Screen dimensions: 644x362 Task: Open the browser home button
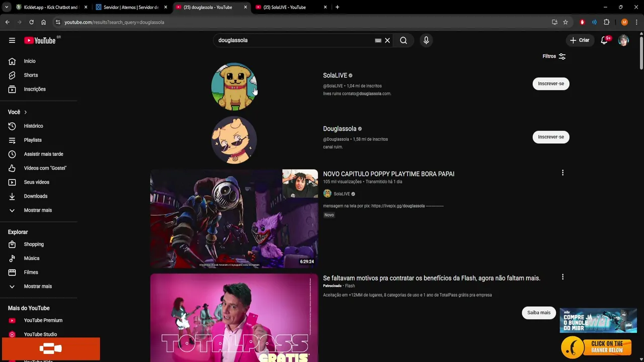43,22
